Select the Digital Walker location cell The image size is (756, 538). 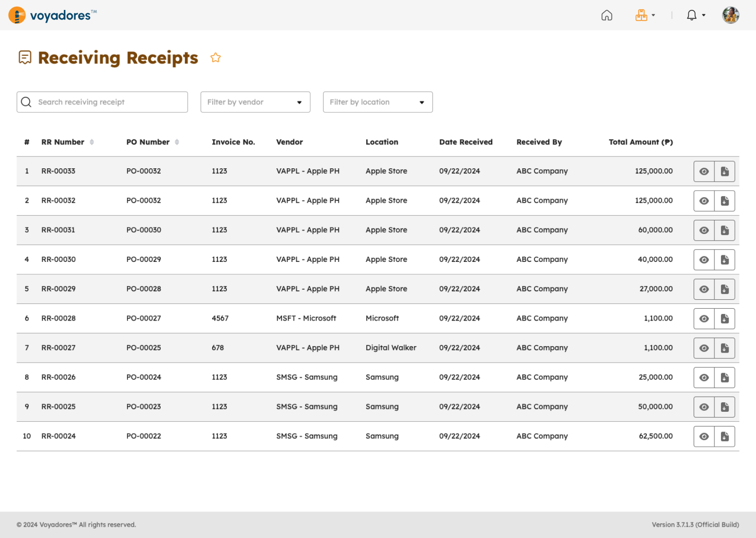[391, 347]
